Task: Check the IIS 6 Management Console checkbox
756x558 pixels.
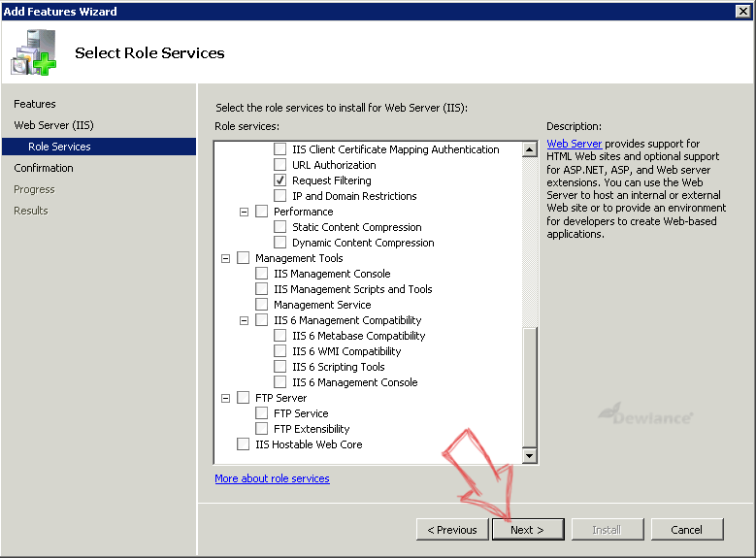Action: click(x=279, y=382)
